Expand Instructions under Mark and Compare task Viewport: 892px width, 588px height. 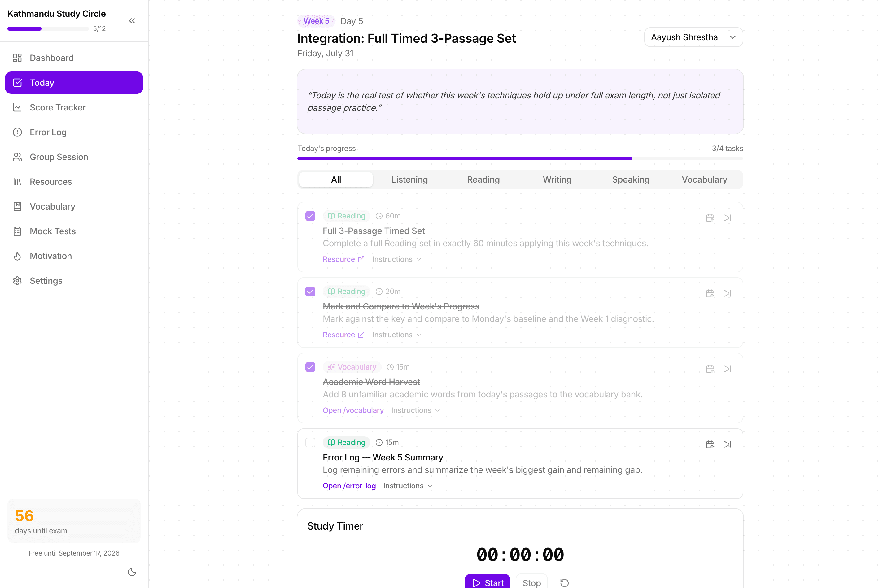[x=397, y=335]
